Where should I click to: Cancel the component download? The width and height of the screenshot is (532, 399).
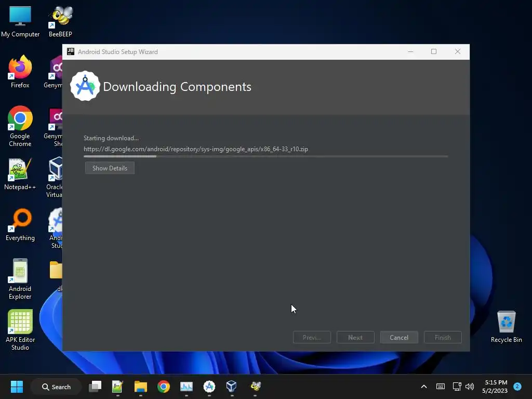[x=399, y=337]
